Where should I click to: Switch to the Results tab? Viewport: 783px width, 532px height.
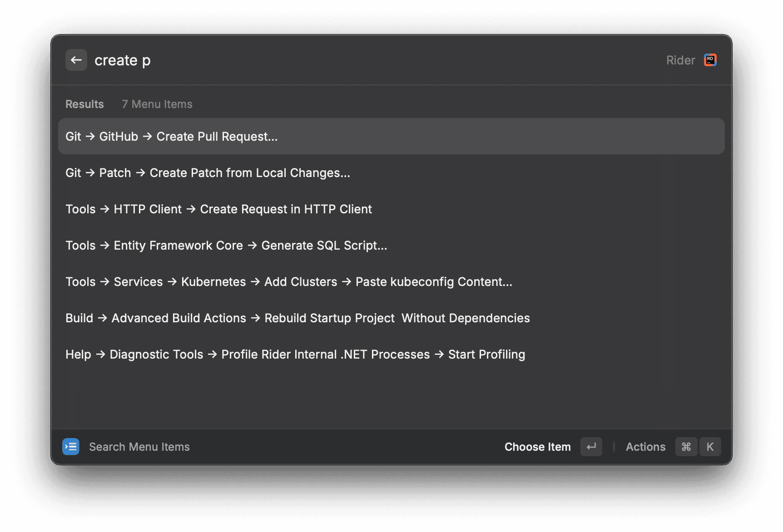(84, 104)
